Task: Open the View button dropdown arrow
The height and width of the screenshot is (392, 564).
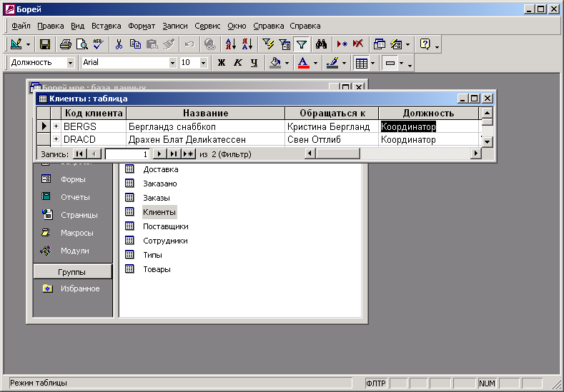Action: [x=28, y=44]
